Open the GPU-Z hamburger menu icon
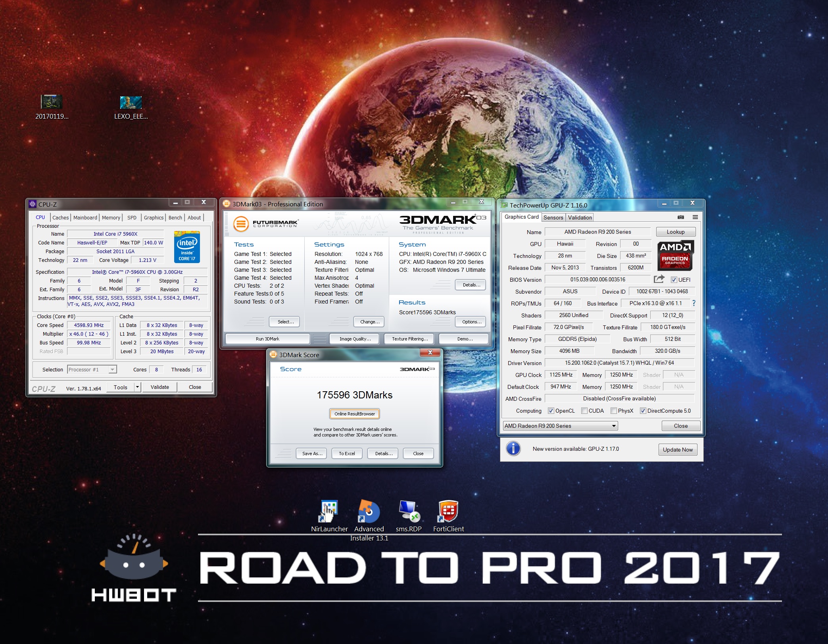Viewport: 828px width, 644px height. pos(695,217)
